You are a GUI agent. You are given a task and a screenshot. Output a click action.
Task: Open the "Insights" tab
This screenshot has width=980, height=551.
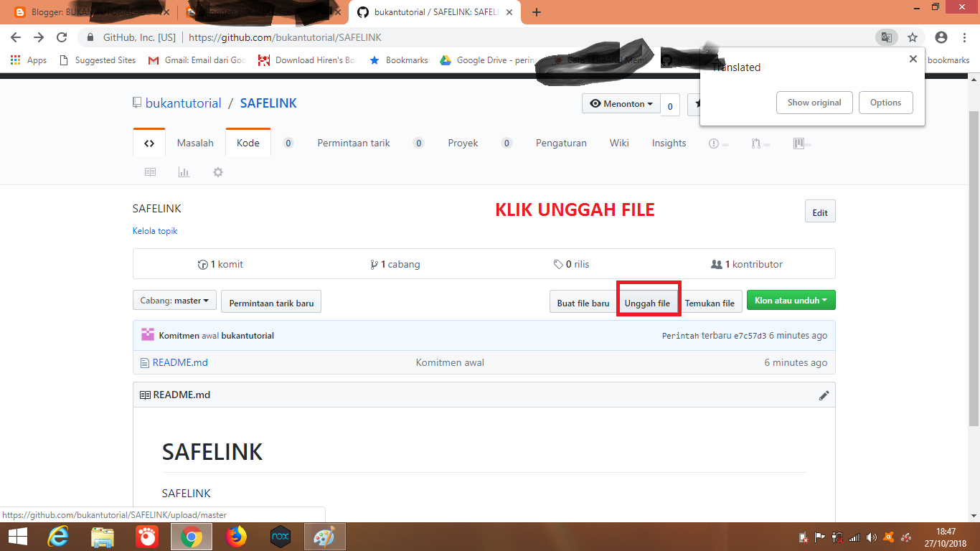(668, 143)
